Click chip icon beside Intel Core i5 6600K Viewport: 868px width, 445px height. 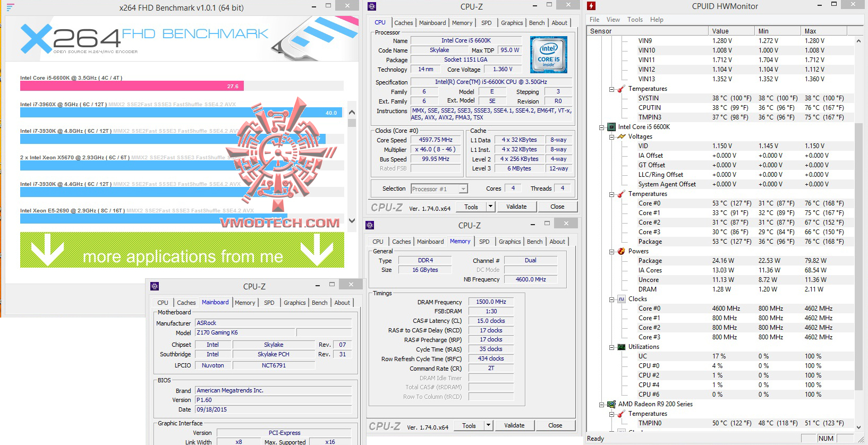611,127
